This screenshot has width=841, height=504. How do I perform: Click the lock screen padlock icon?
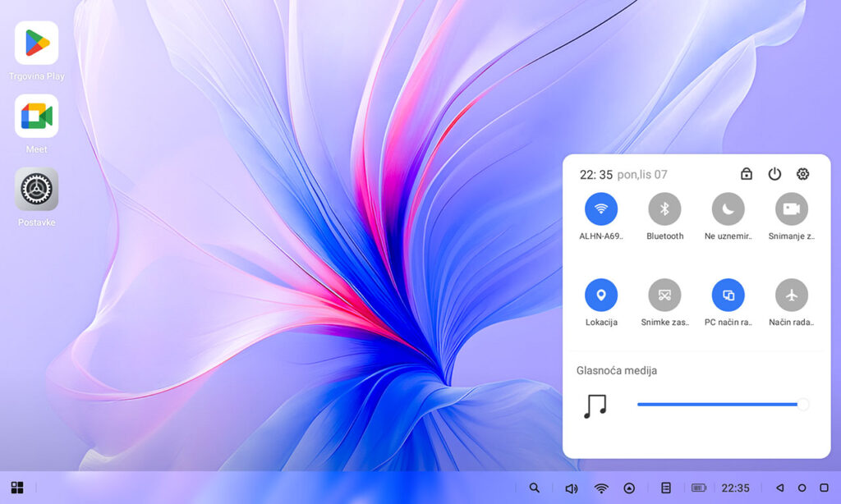coord(746,174)
